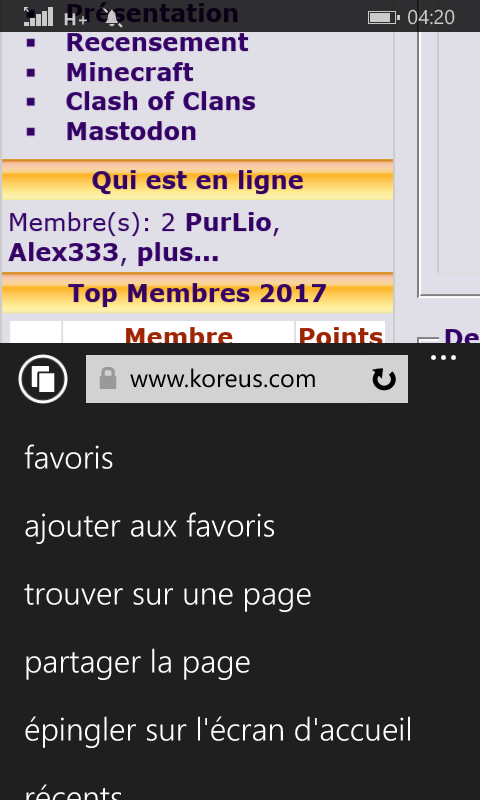Image resolution: width=480 pixels, height=800 pixels.
Task: Choose épingler sur l'écran d'accueil
Action: coord(218,730)
